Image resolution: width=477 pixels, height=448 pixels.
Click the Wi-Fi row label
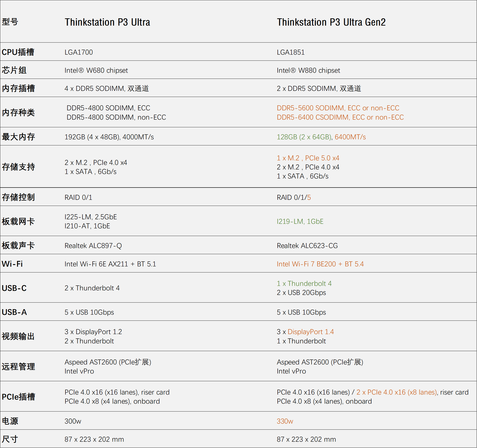tap(12, 264)
